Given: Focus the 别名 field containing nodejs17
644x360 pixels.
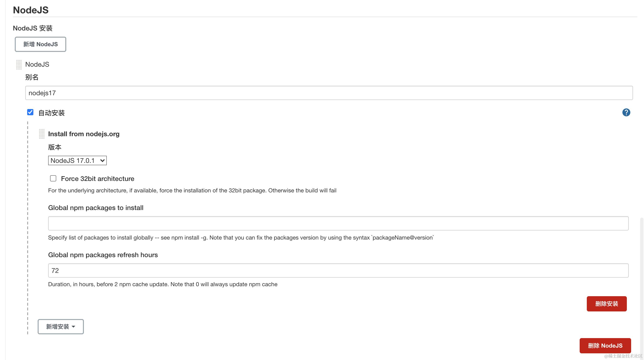Looking at the screenshot, I should (x=329, y=93).
